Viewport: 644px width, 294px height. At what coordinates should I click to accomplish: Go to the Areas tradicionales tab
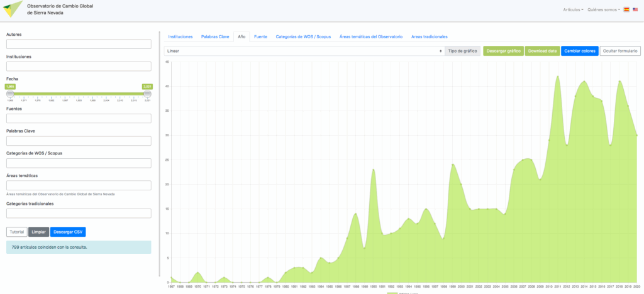tap(429, 37)
